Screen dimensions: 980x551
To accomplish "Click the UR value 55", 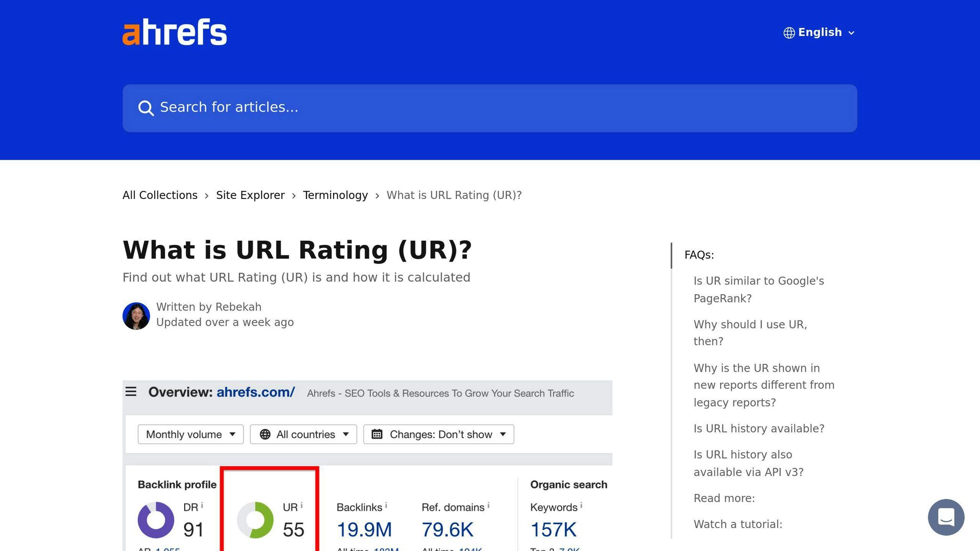I will pyautogui.click(x=293, y=529).
